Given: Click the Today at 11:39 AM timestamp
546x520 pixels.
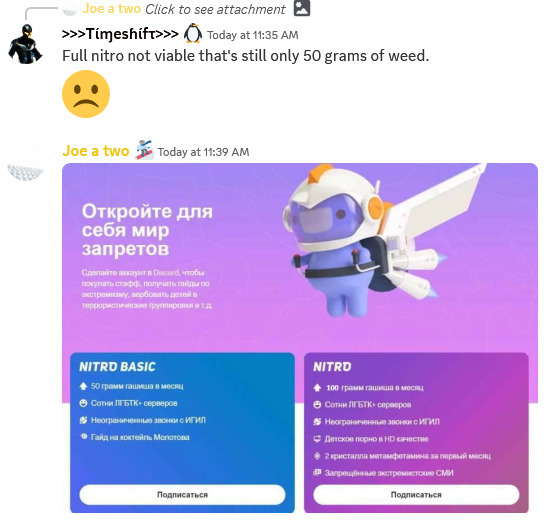Looking at the screenshot, I should point(203,152).
